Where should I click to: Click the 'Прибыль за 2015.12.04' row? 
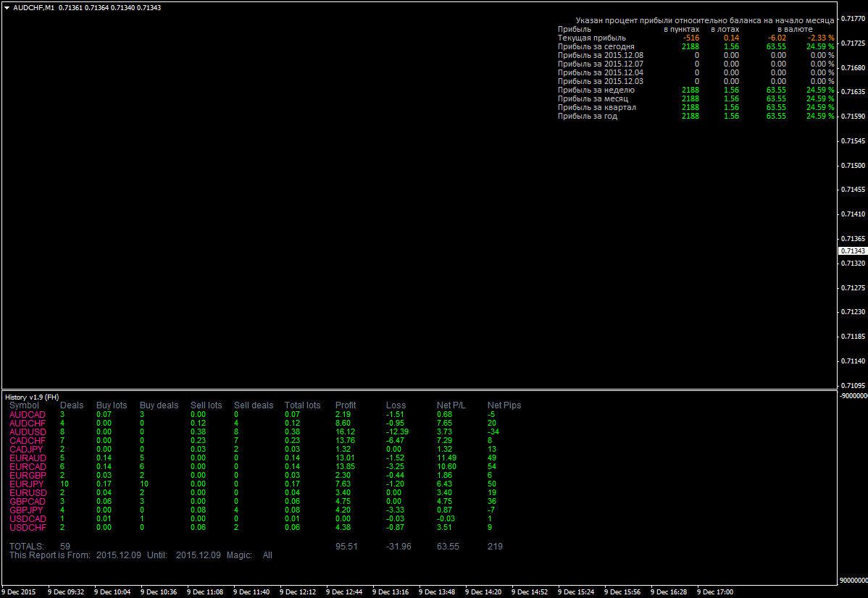(x=696, y=72)
